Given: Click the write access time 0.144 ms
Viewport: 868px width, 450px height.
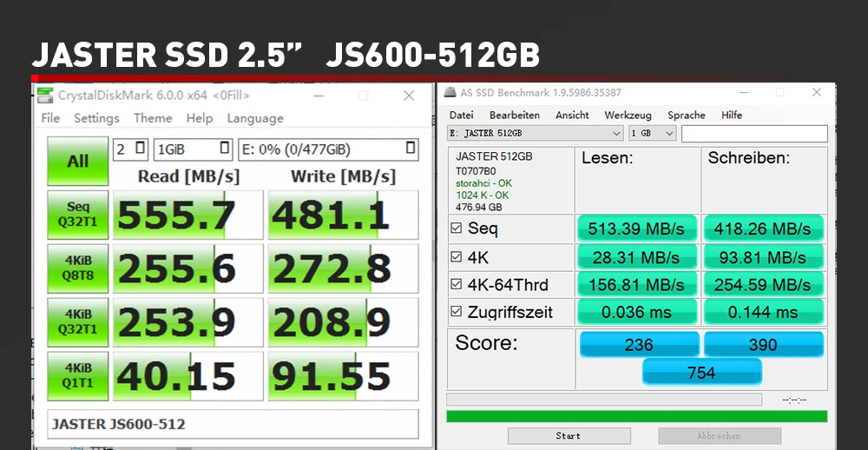Looking at the screenshot, I should coord(763,312).
